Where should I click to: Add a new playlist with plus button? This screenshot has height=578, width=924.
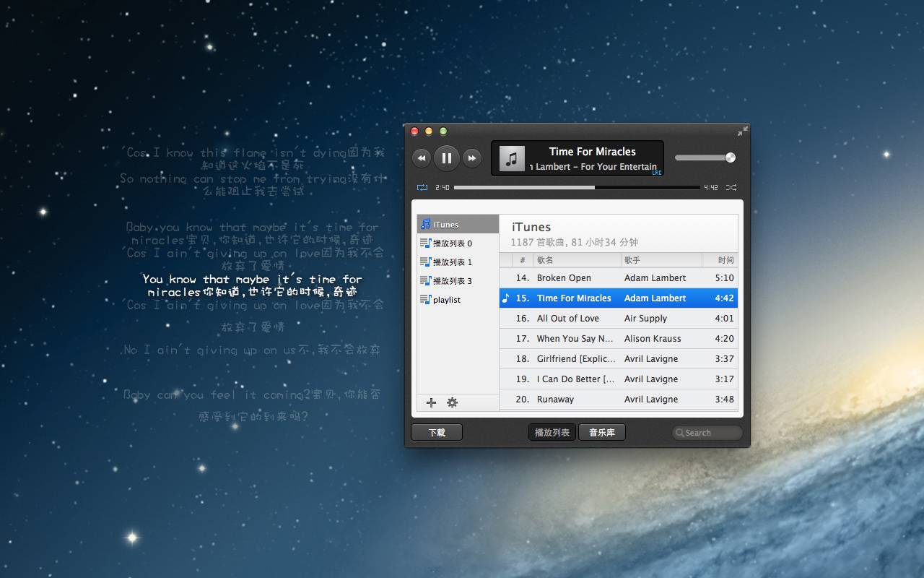tap(432, 402)
